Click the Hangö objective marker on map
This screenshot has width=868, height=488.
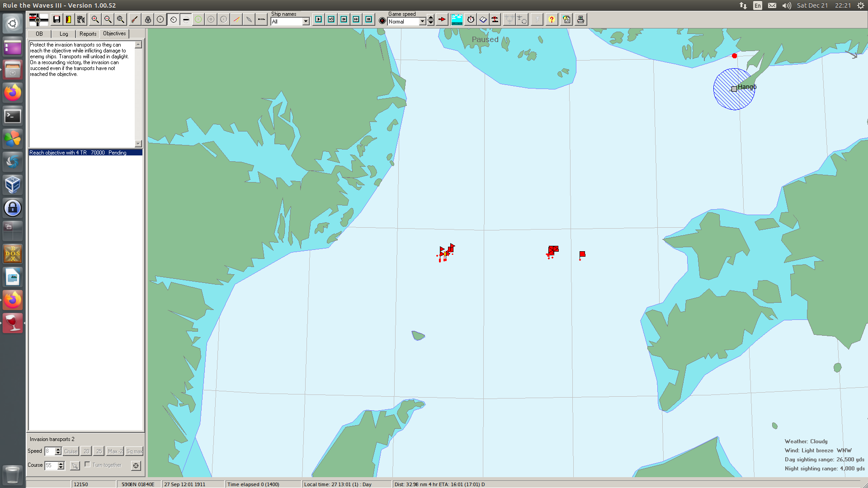pyautogui.click(x=734, y=89)
